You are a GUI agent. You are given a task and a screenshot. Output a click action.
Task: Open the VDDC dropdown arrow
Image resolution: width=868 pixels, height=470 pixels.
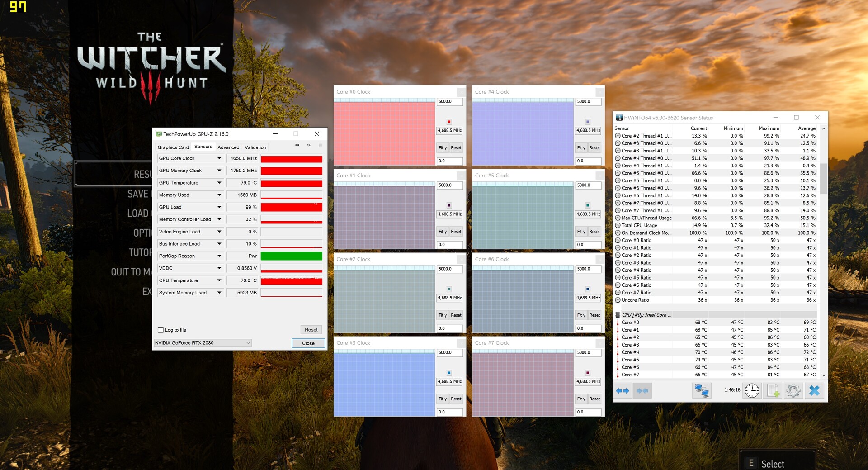(x=219, y=268)
